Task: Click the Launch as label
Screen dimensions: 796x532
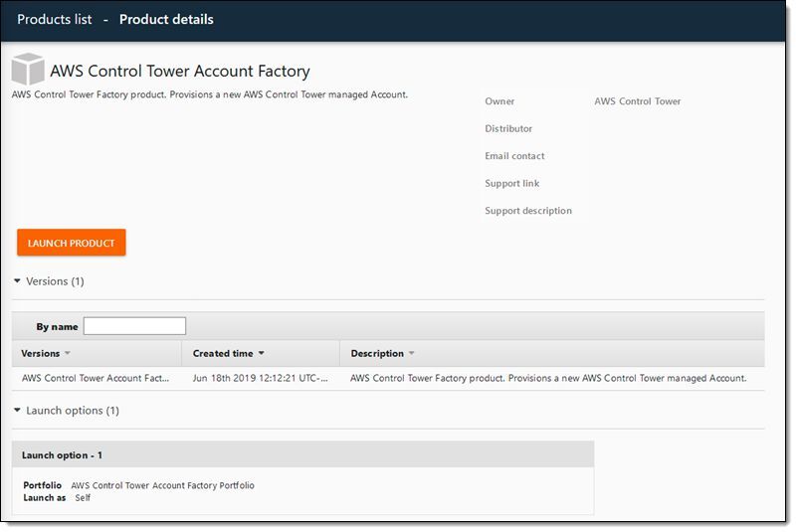Action: tap(45, 498)
